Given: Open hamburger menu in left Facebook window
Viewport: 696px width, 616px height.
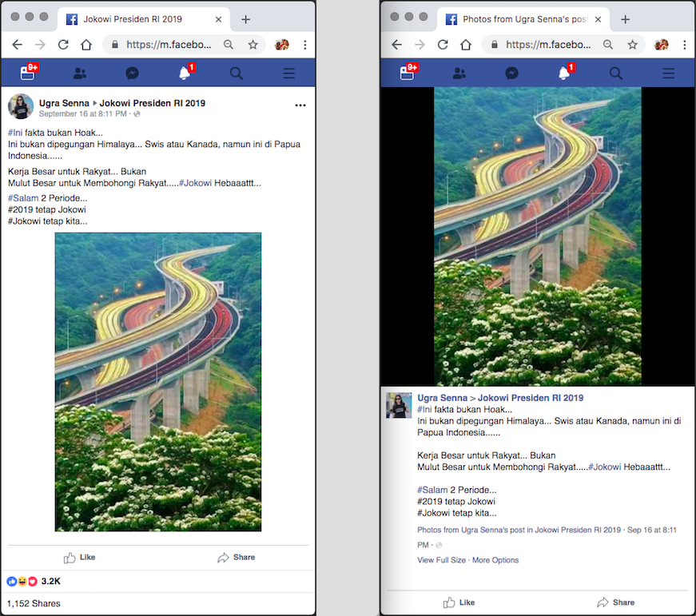Looking at the screenshot, I should coord(288,74).
